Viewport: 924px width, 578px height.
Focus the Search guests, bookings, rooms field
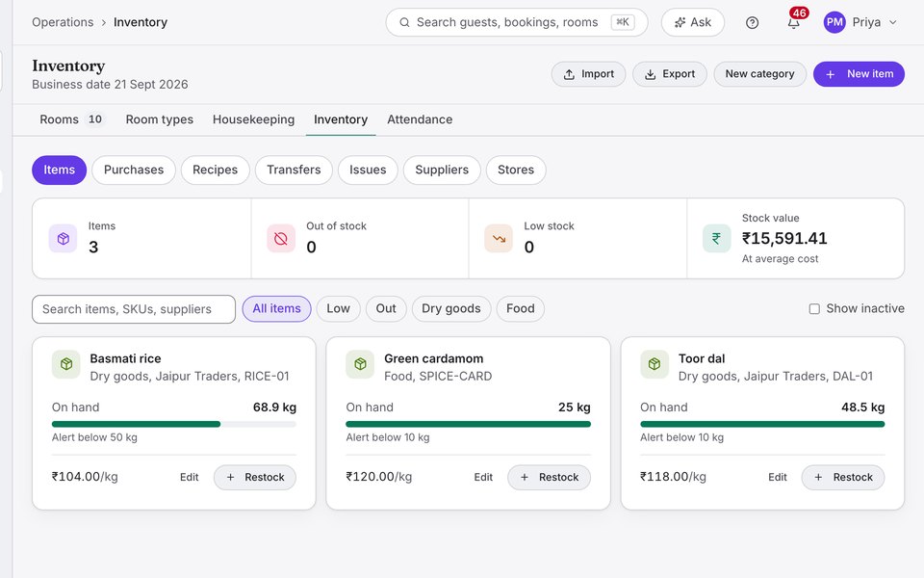pyautogui.click(x=517, y=22)
